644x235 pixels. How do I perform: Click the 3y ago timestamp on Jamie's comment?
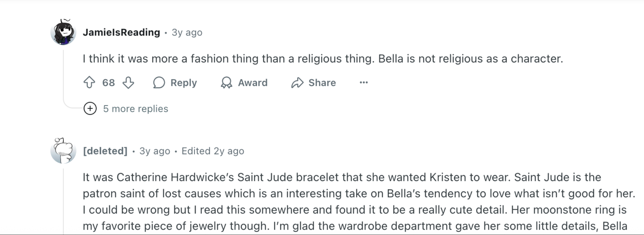(187, 33)
